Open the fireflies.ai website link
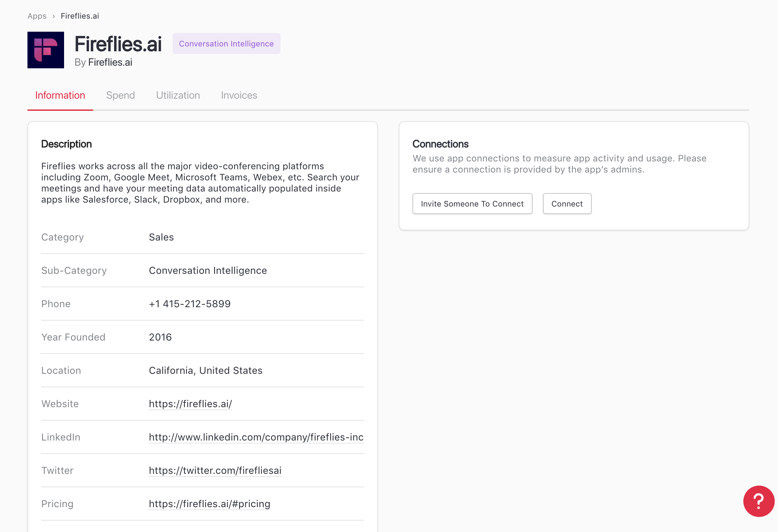The image size is (778, 532). pyautogui.click(x=190, y=404)
